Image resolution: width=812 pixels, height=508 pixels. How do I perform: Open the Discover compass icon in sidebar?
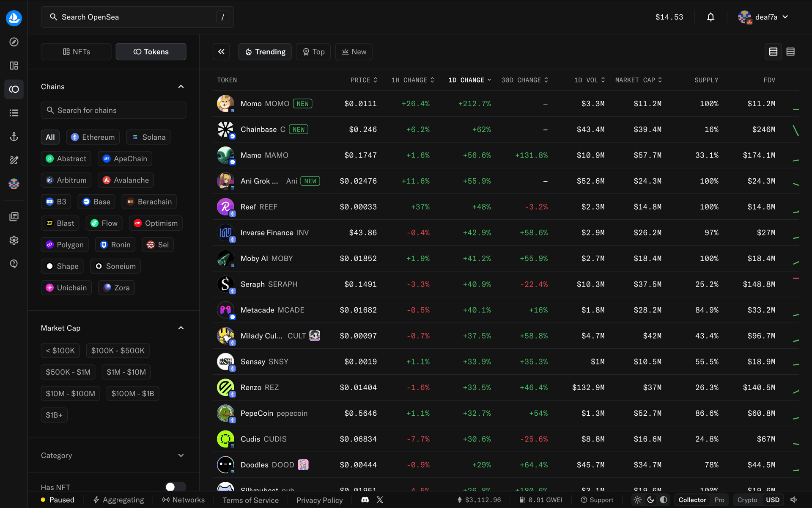(14, 42)
